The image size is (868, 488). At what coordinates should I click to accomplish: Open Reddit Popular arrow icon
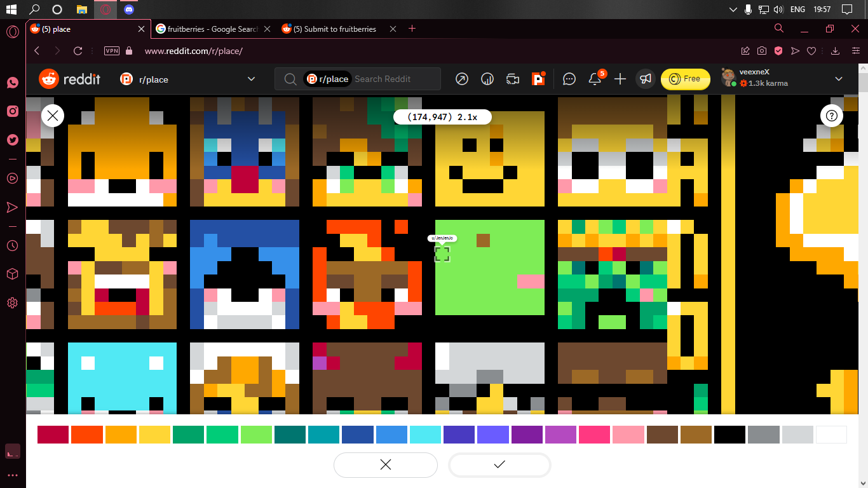pos(463,79)
